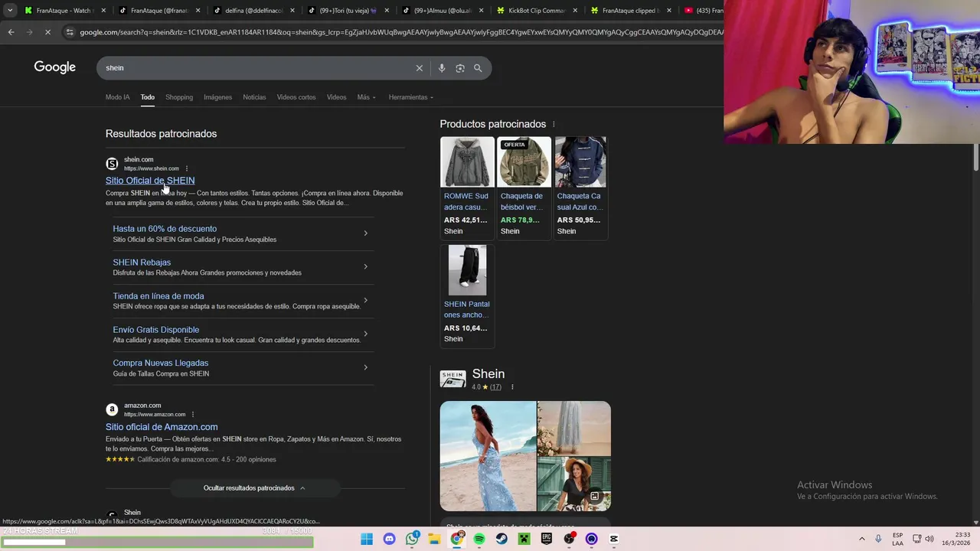
Task: Open the site info icon in address bar
Action: 70,32
